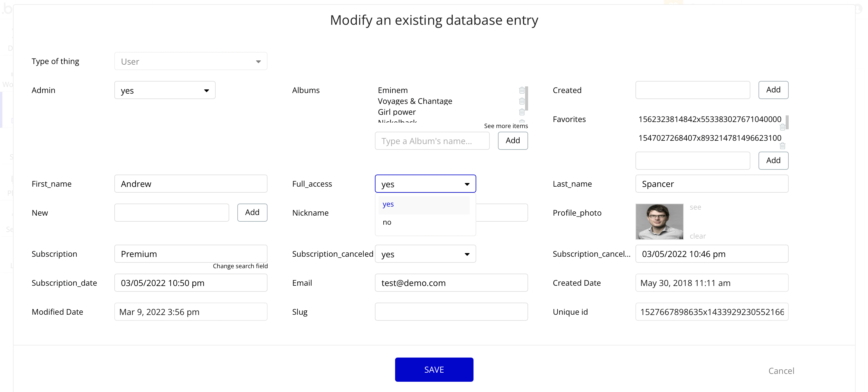Collapse the Full_access dropdown arrow
Image resolution: width=868 pixels, height=392 pixels.
(x=467, y=184)
